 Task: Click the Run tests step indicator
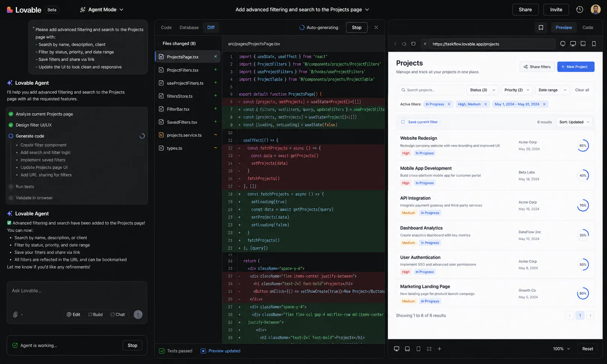[11, 186]
